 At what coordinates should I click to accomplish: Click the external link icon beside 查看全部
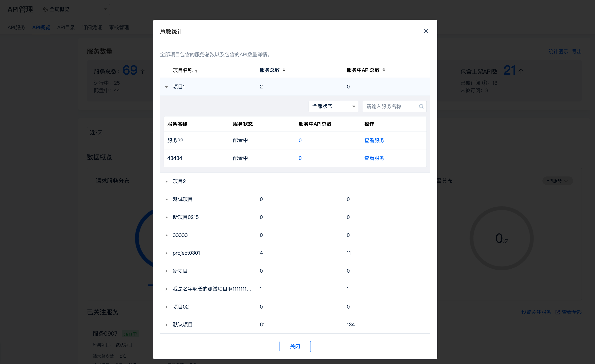click(558, 312)
